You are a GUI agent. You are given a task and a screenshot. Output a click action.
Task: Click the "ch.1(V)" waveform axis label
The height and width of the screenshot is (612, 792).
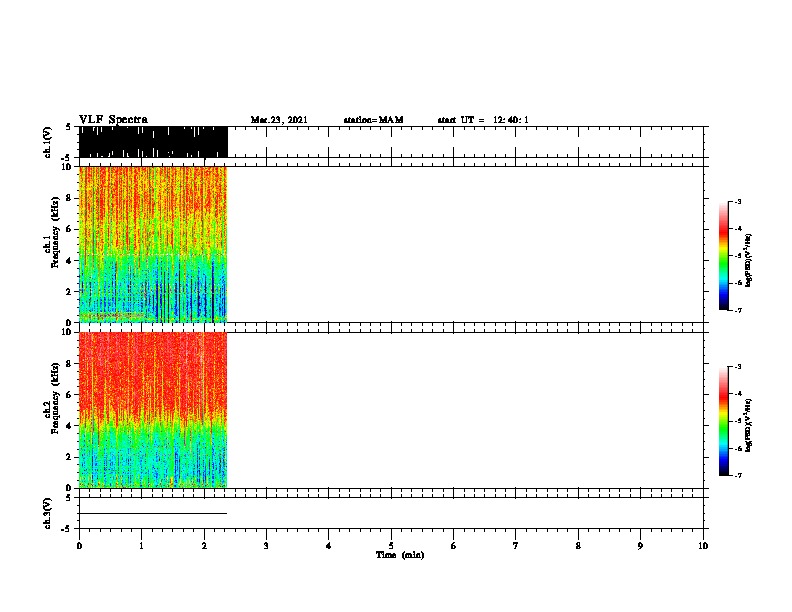47,142
